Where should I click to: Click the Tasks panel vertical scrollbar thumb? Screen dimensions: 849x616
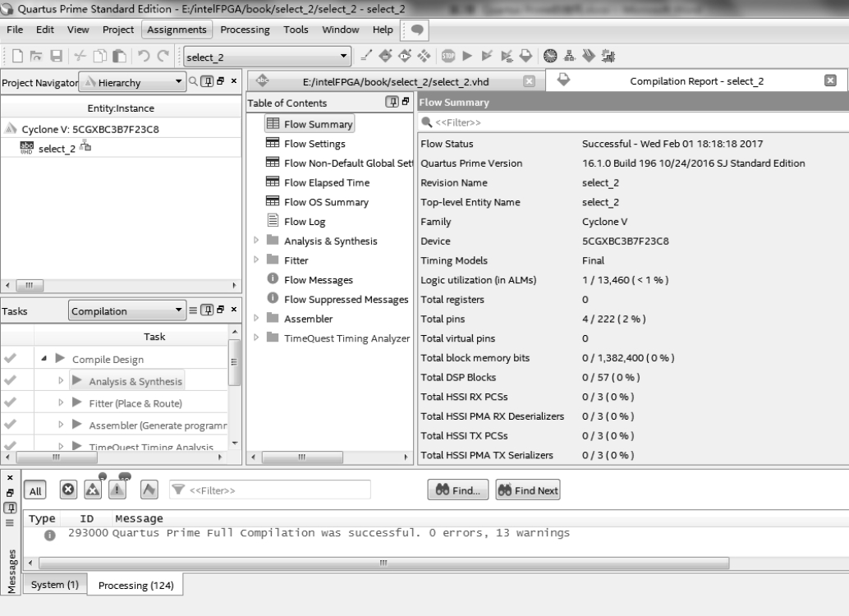234,362
